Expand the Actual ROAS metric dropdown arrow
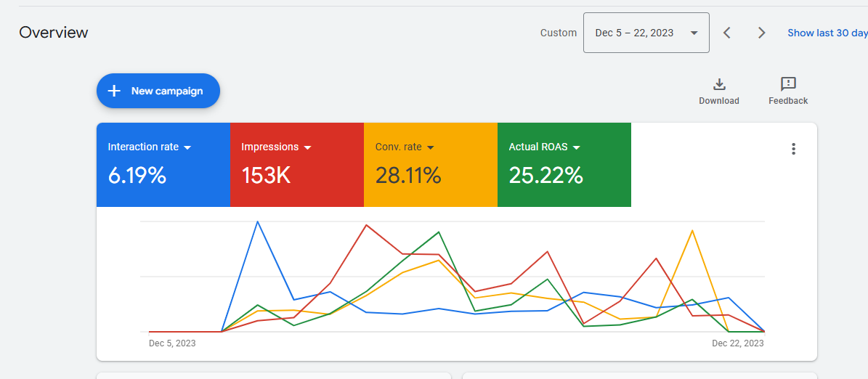This screenshot has width=868, height=379. [x=577, y=147]
